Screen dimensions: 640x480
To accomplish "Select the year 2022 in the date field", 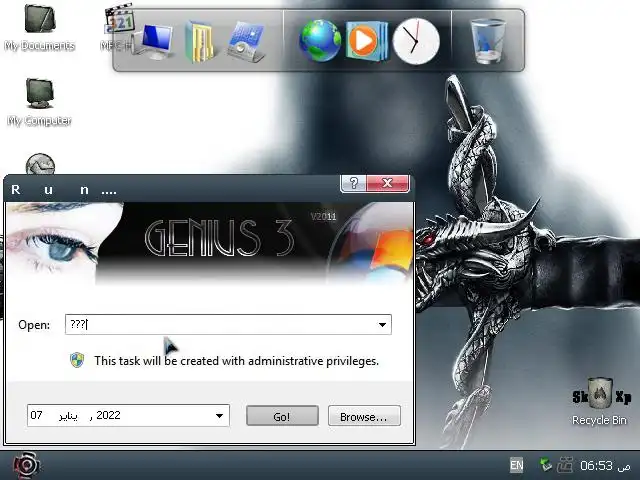I will pyautogui.click(x=108, y=416).
